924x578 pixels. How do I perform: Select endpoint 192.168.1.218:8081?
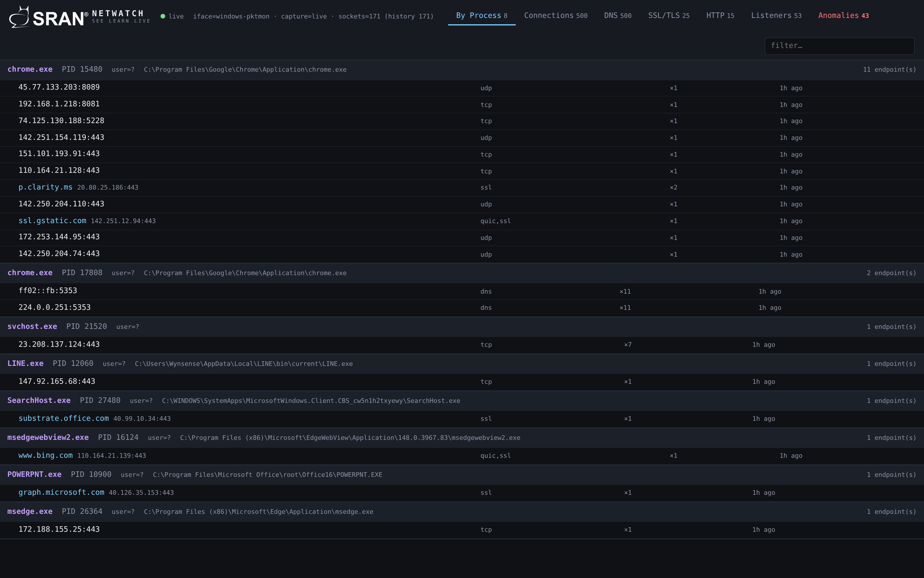click(x=59, y=104)
